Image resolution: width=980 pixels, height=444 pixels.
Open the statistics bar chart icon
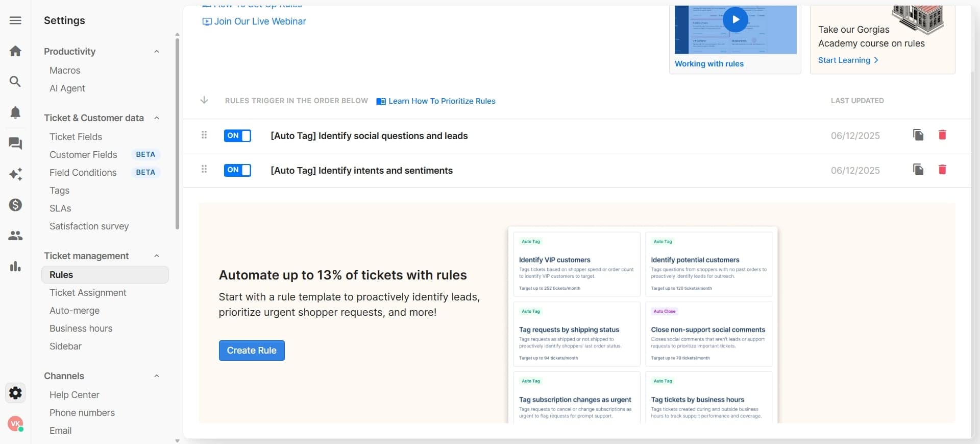[x=15, y=266]
